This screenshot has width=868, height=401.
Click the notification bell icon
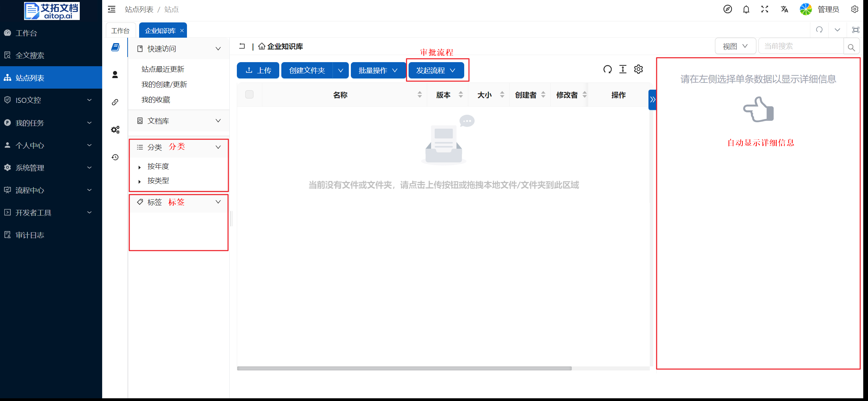(746, 10)
